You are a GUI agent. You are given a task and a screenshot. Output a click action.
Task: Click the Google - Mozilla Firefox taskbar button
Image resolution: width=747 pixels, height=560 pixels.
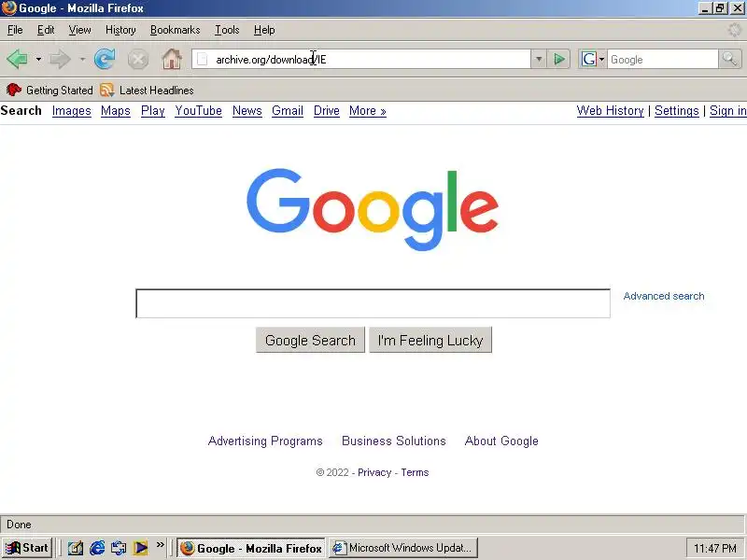tap(251, 548)
